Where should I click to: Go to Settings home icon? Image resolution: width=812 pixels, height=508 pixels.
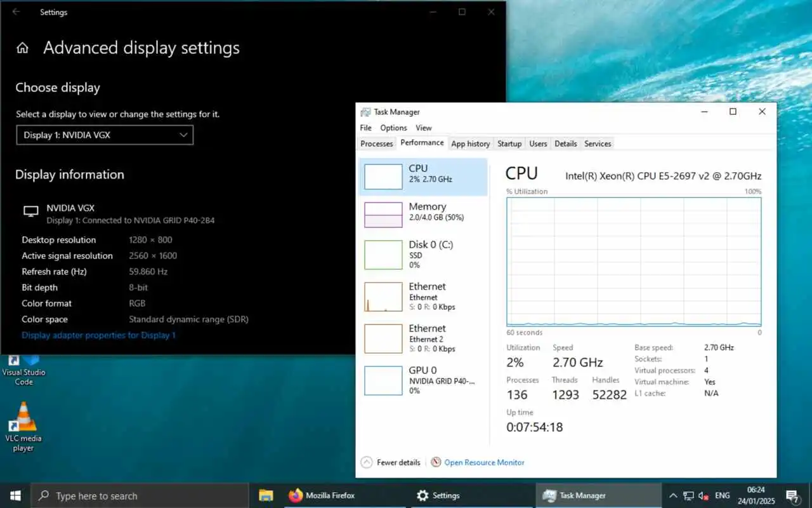tap(22, 48)
